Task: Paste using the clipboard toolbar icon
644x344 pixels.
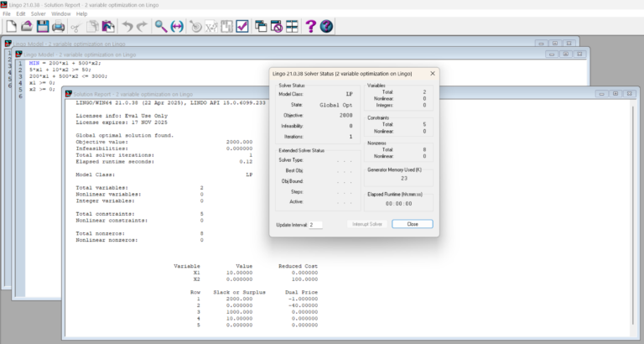Action: (x=108, y=27)
